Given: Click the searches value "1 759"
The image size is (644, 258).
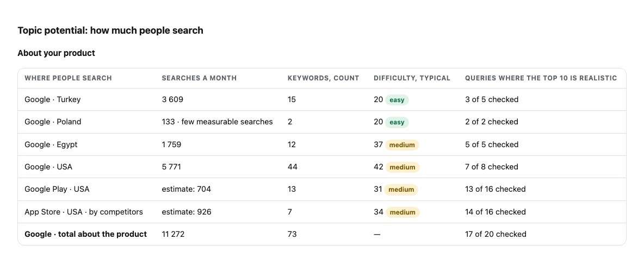Looking at the screenshot, I should (x=171, y=144).
